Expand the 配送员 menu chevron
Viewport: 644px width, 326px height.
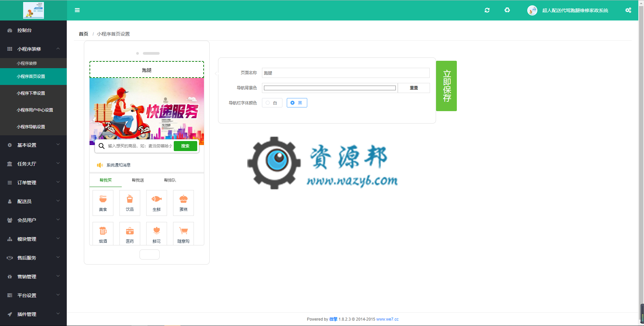(x=58, y=201)
